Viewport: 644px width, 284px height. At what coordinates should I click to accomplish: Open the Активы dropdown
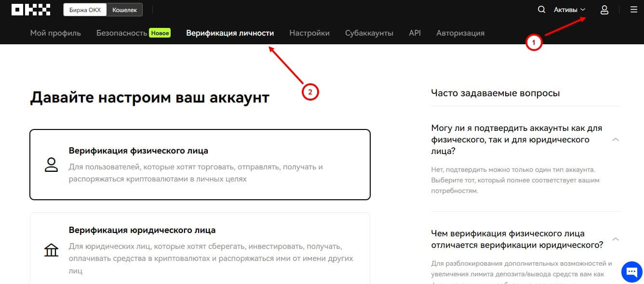(x=569, y=10)
